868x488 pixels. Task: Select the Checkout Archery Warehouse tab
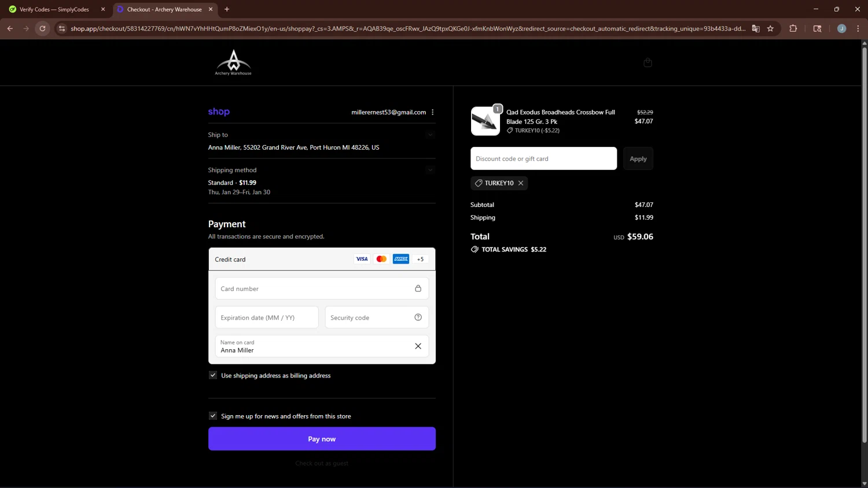click(164, 9)
